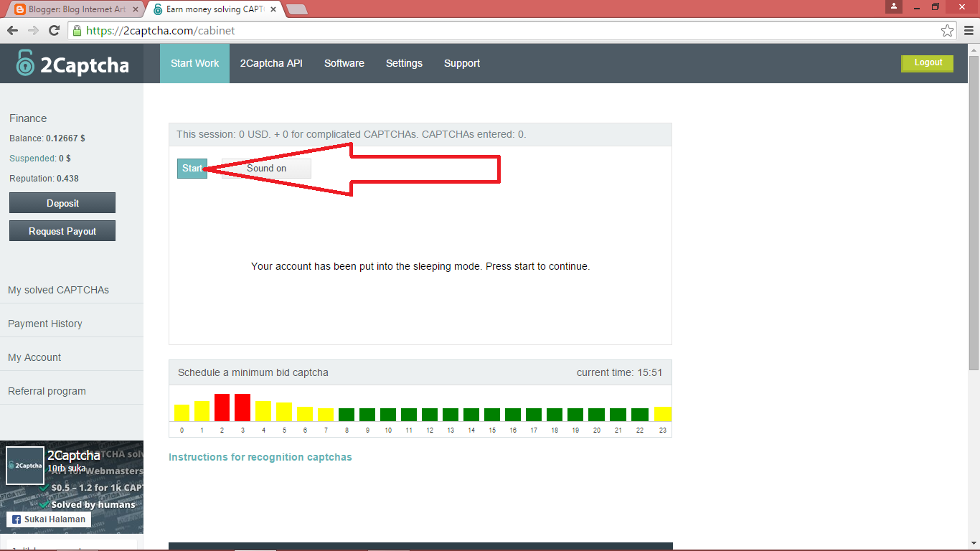Click the Deposit button
Viewport: 980px width, 551px height.
coord(62,203)
